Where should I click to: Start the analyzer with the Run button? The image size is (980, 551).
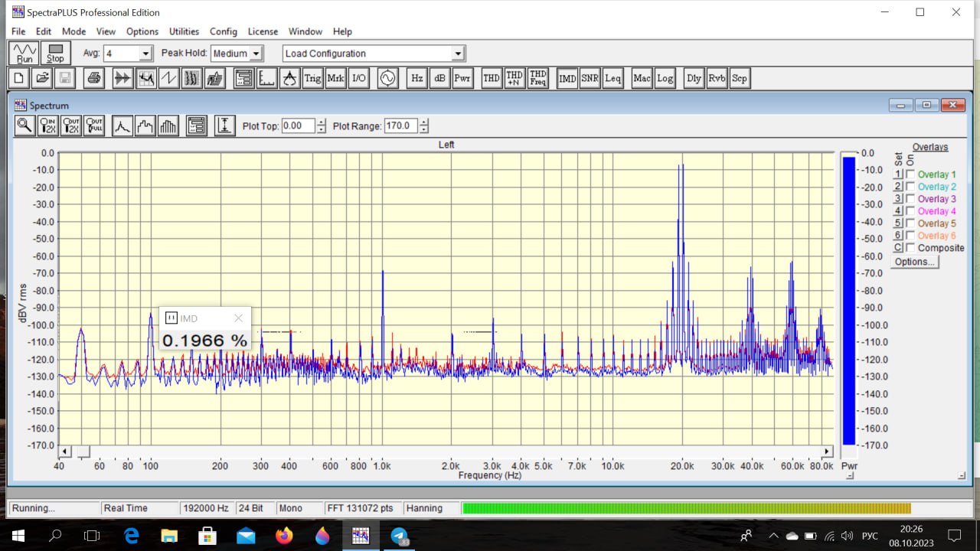click(x=25, y=54)
